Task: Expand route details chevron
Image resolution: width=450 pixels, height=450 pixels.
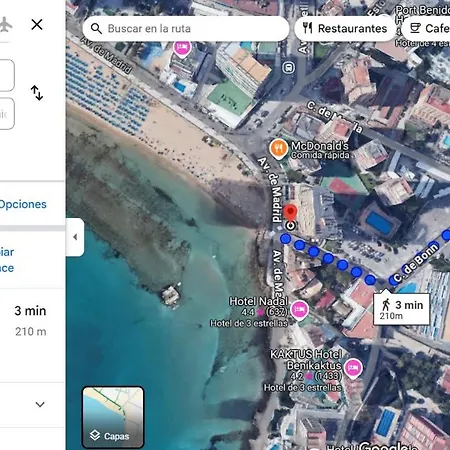Action: pos(40,404)
